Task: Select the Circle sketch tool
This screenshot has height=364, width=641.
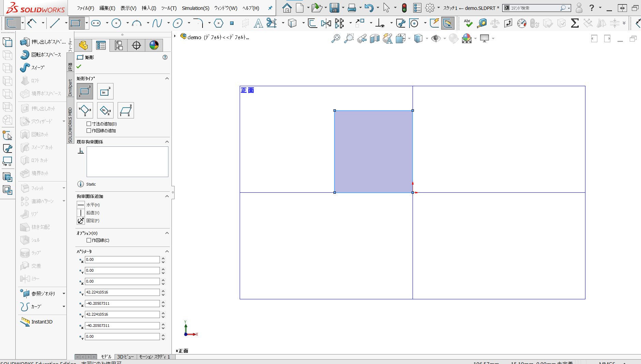Action: coord(117,23)
